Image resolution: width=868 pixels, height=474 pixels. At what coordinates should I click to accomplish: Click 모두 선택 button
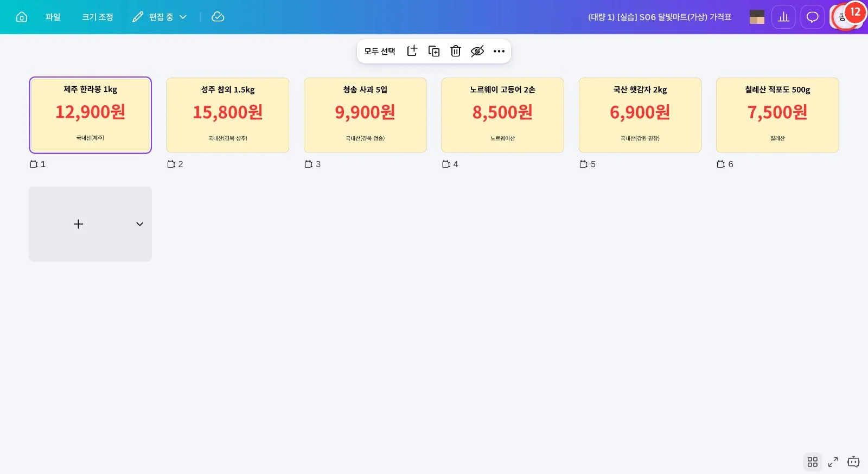380,51
